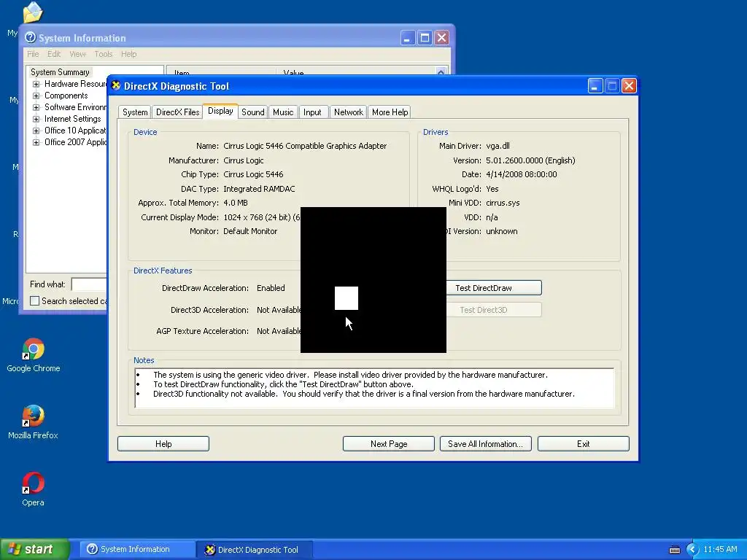Select Internet Settings tree item

tap(73, 119)
